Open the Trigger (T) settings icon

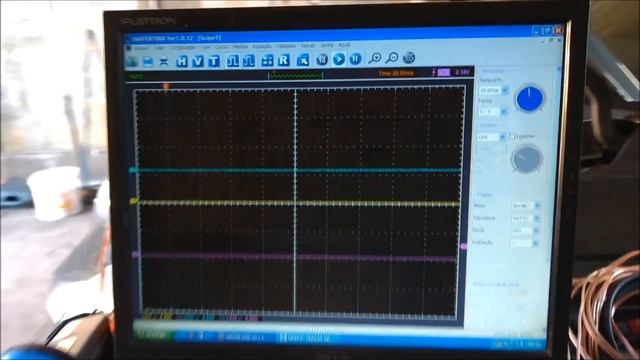pyautogui.click(x=214, y=61)
